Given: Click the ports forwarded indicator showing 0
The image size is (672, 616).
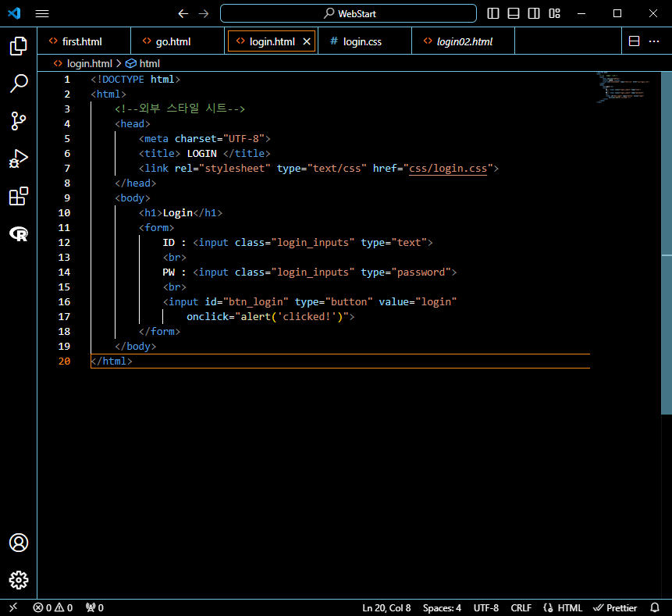Looking at the screenshot, I should pyautogui.click(x=94, y=607).
